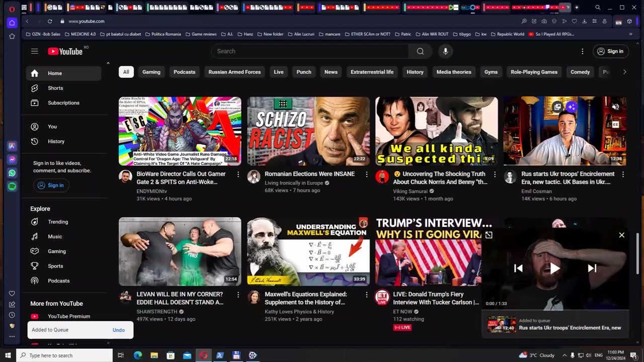This screenshot has height=362, width=644.
Task: Select the News filter chip
Action: pos(331,72)
